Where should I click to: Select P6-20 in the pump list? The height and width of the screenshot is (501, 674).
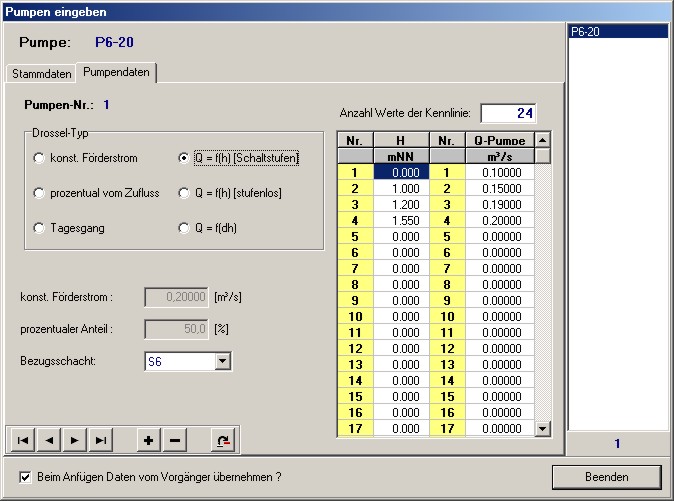[618, 31]
